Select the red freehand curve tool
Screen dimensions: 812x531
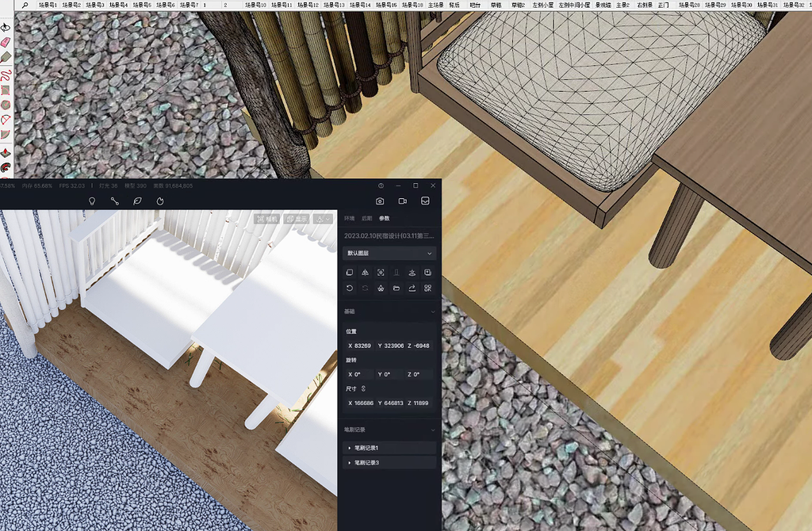point(6,75)
